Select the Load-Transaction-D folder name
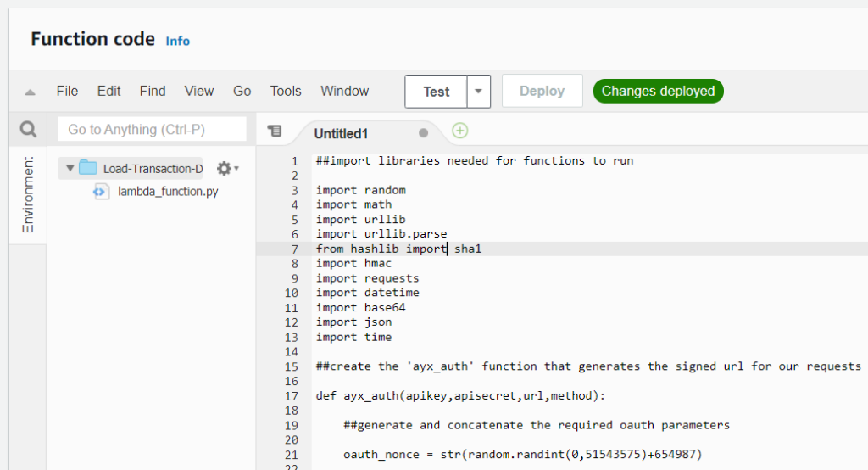Image resolution: width=868 pixels, height=470 pixels. click(x=153, y=169)
